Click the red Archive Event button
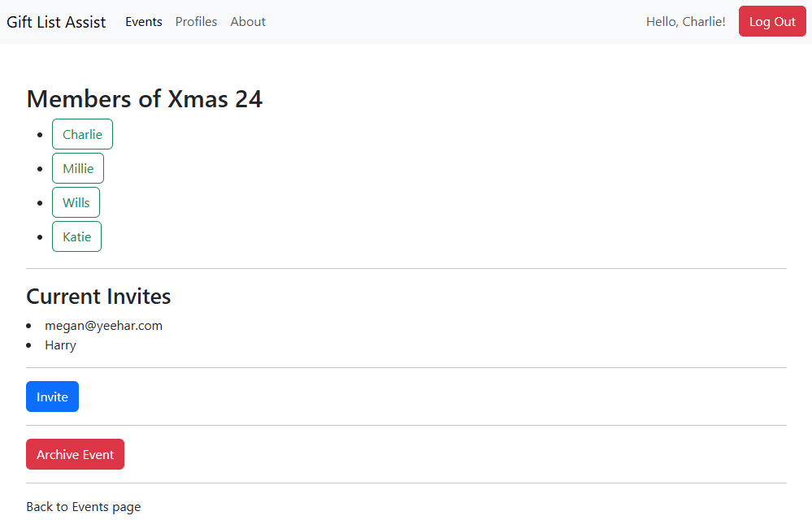 [x=75, y=455]
